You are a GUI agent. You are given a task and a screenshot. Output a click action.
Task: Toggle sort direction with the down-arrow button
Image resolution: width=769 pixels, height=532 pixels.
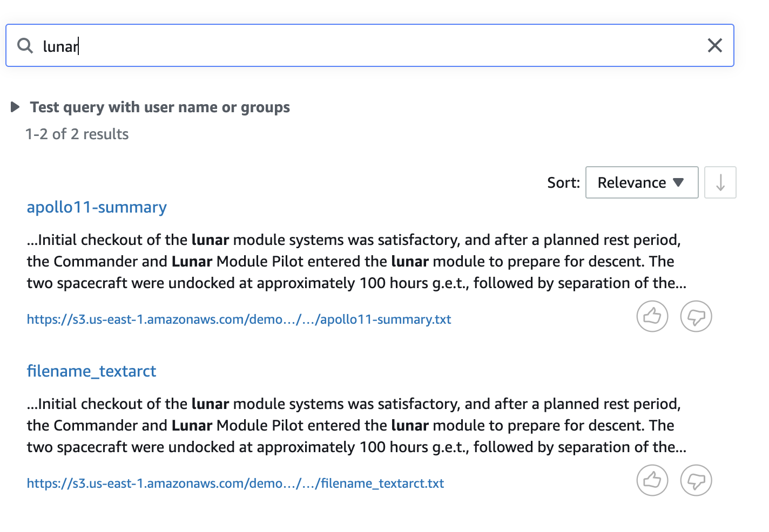(x=720, y=182)
